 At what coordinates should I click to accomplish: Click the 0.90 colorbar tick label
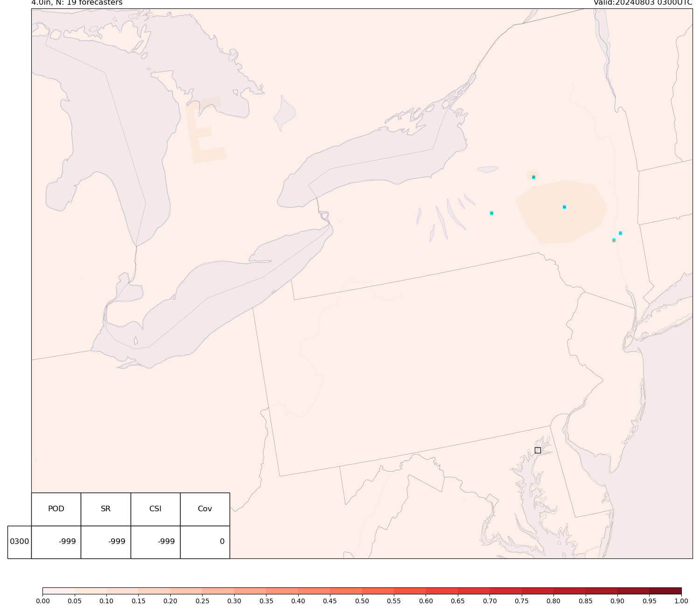[x=617, y=601]
